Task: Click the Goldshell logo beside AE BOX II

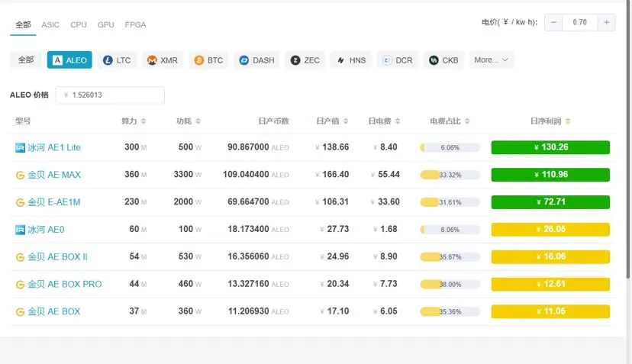Action: pyautogui.click(x=20, y=257)
